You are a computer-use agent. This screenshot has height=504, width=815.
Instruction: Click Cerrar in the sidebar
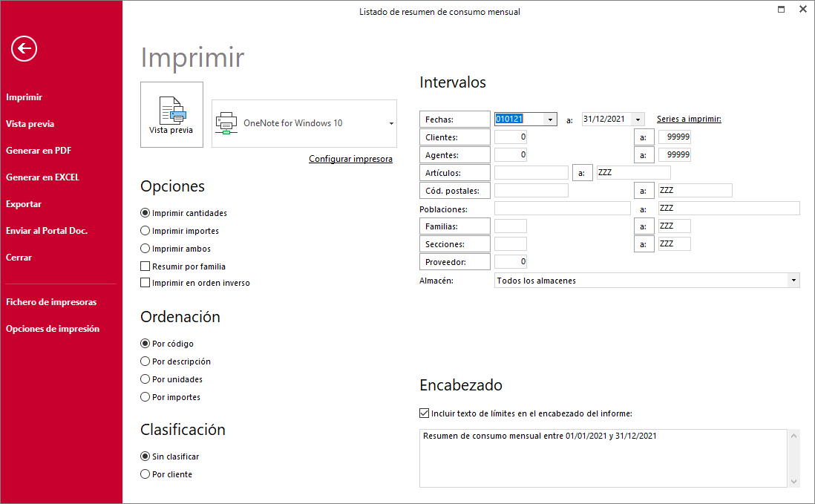pyautogui.click(x=19, y=258)
